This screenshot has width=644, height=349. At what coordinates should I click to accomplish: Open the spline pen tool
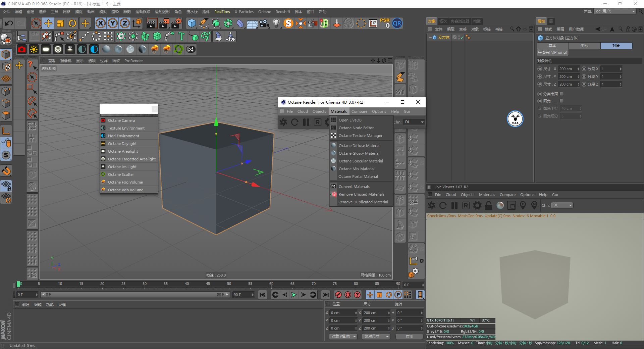(204, 23)
